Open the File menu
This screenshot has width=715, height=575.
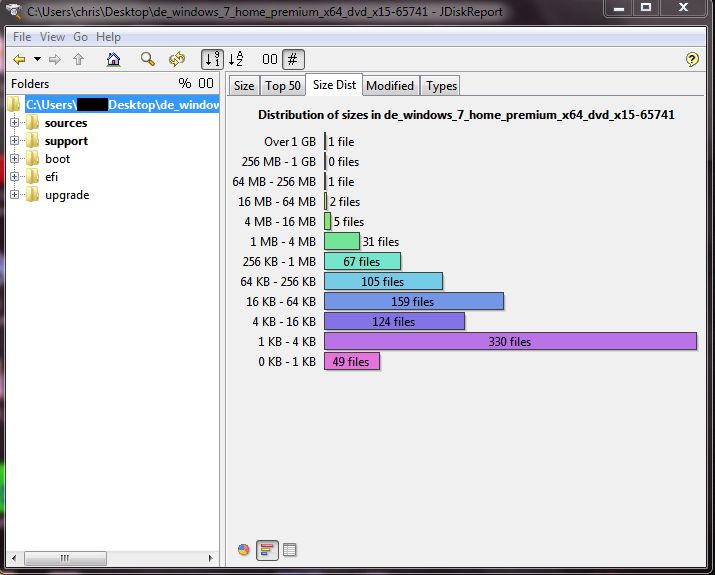(22, 37)
